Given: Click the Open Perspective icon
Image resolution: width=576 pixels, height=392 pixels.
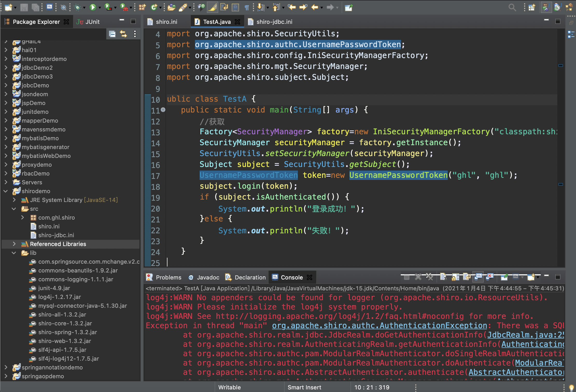Looking at the screenshot, I should coord(532,7).
